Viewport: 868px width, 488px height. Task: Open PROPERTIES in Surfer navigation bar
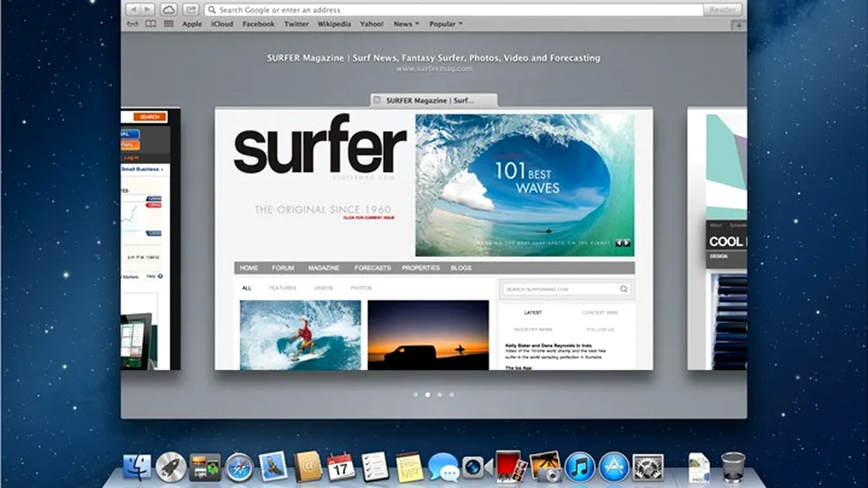[x=421, y=268]
